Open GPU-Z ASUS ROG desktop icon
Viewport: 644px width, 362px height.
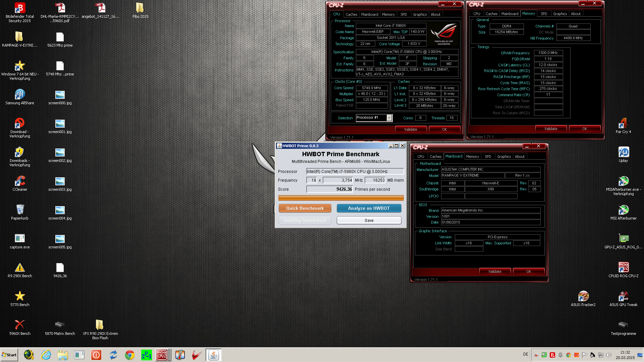[623, 241]
